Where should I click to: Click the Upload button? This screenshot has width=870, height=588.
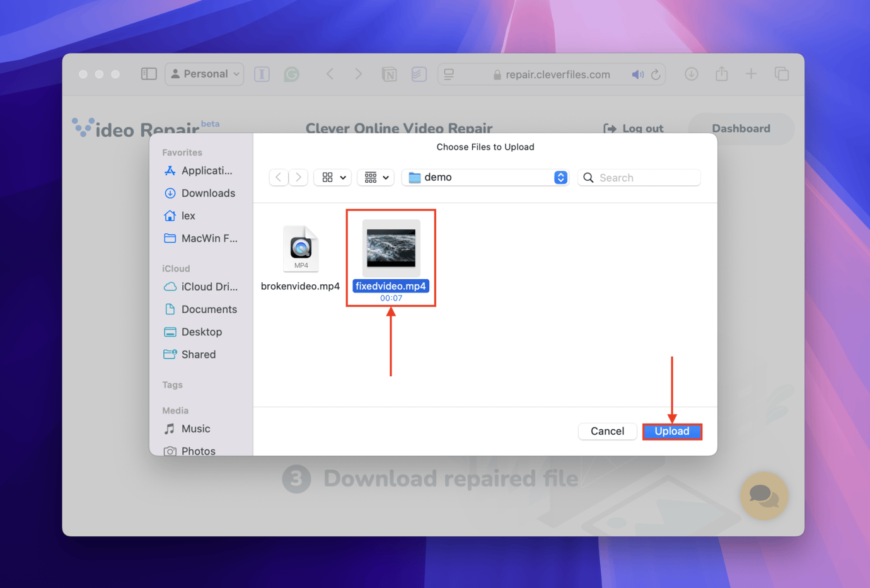pyautogui.click(x=672, y=431)
